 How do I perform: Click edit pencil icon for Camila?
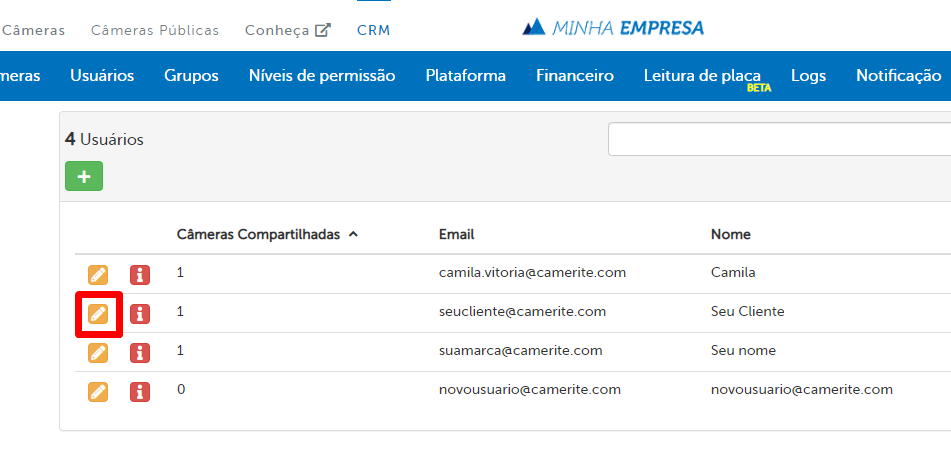coord(97,274)
